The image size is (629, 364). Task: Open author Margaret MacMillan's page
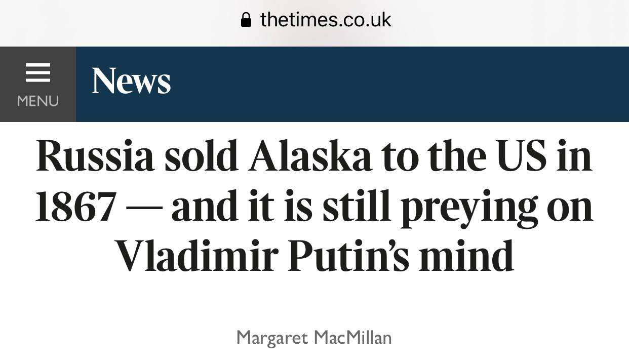pos(314,337)
